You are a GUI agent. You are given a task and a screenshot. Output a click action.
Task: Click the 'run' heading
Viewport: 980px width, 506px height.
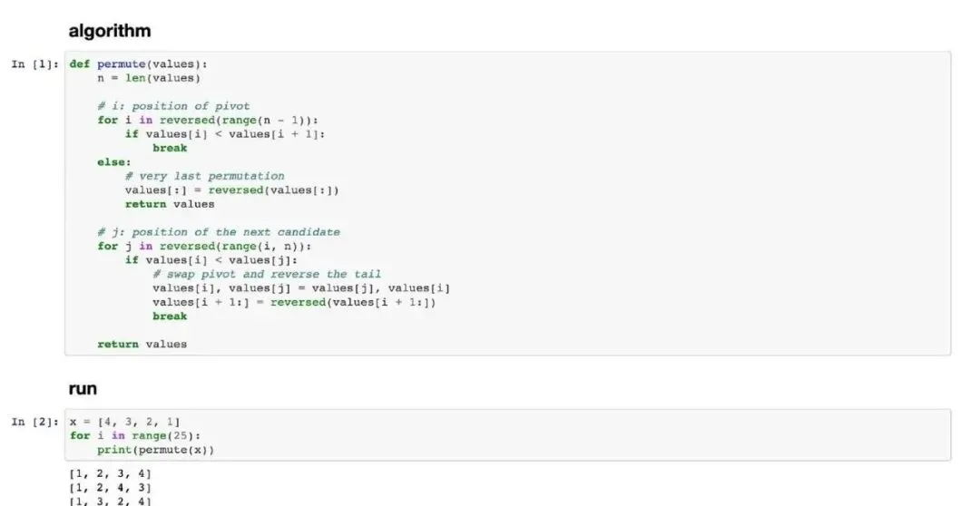point(83,388)
